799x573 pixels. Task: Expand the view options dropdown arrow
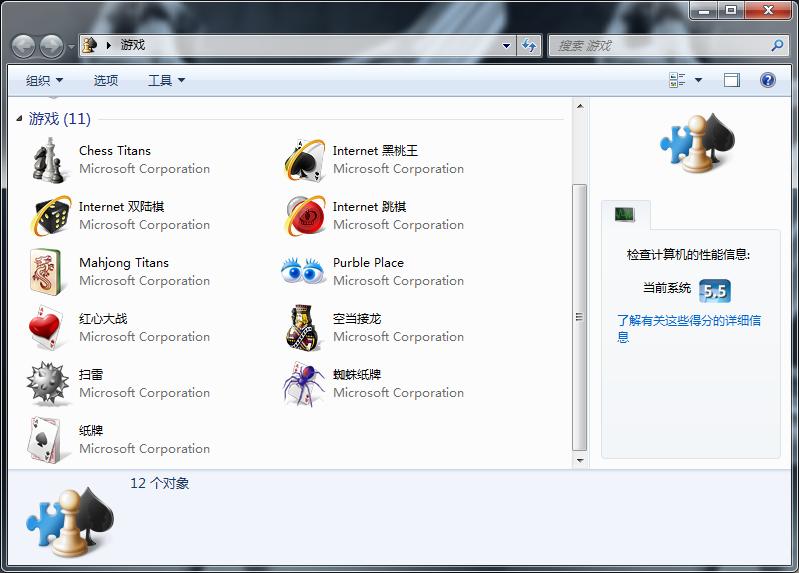[x=698, y=80]
